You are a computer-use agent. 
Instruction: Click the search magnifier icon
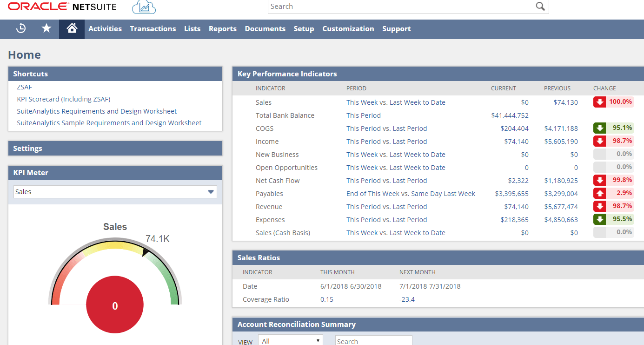[x=540, y=7]
